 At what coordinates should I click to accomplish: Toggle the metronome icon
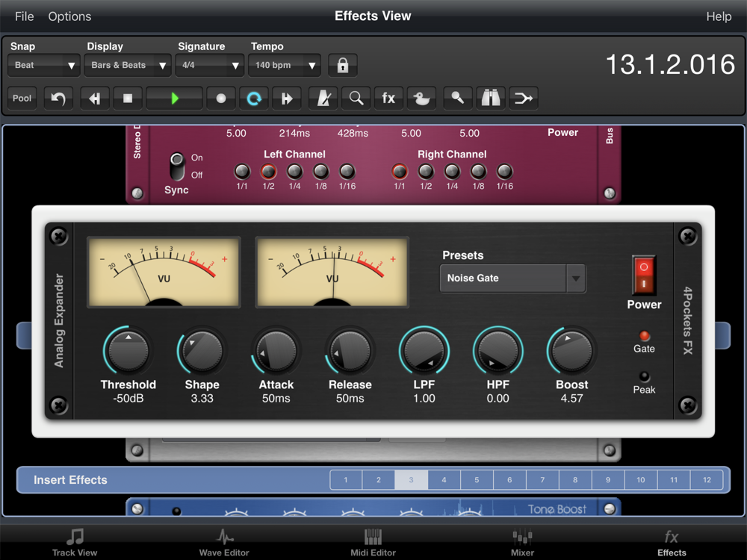point(323,99)
